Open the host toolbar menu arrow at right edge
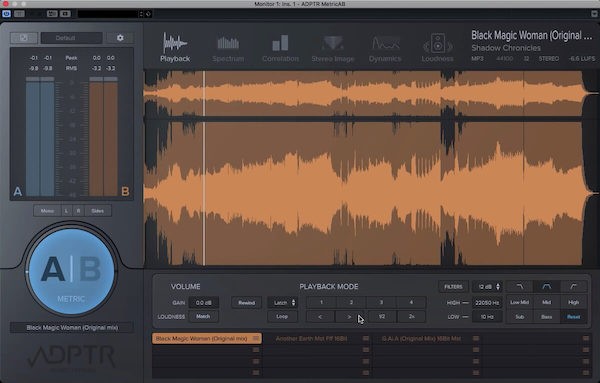Viewport: 600px width, 383px height. 594,14
